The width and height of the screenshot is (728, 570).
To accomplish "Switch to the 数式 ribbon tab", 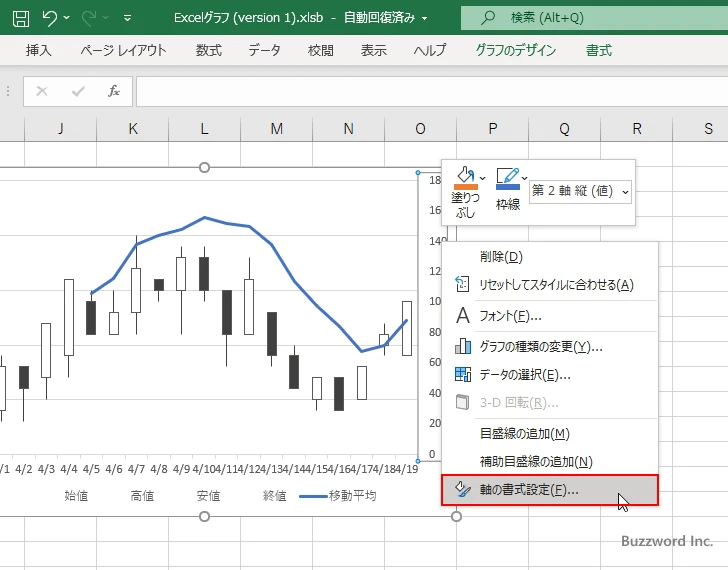I will tap(208, 50).
